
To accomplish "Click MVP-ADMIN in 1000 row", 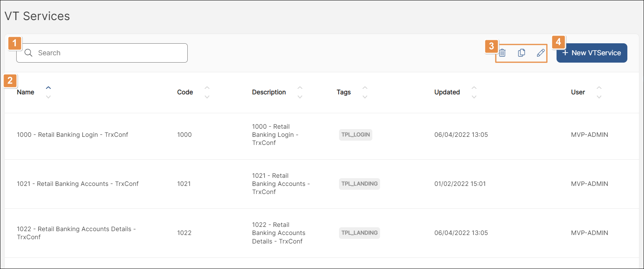I will pos(589,135).
